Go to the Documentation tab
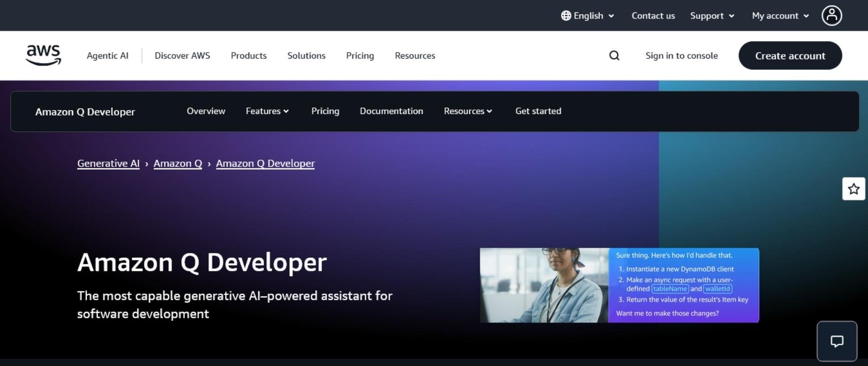This screenshot has height=366, width=868. 391,111
